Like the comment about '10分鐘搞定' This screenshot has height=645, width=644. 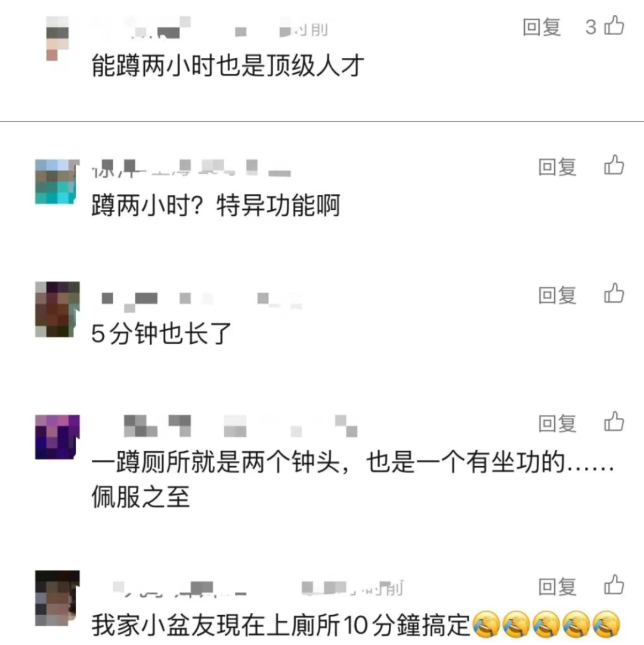click(614, 585)
